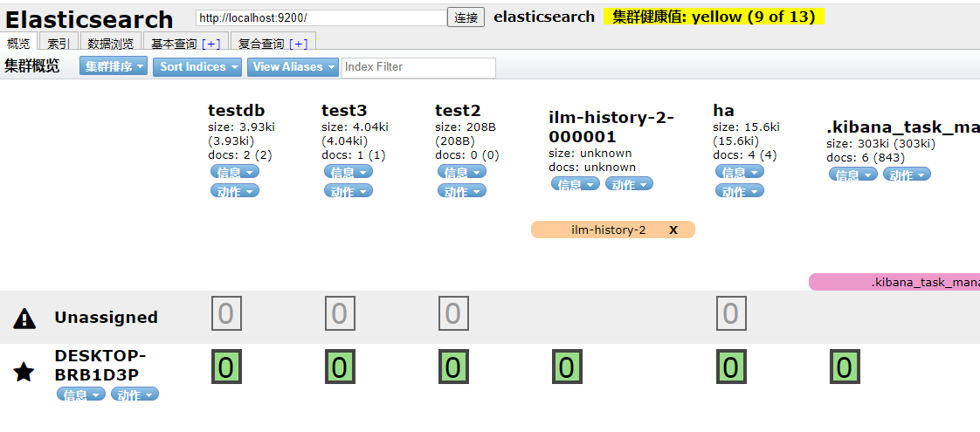Viewport: 980px width, 432px height.
Task: Select the .kibana_task_manager alias bar
Action: click(894, 282)
